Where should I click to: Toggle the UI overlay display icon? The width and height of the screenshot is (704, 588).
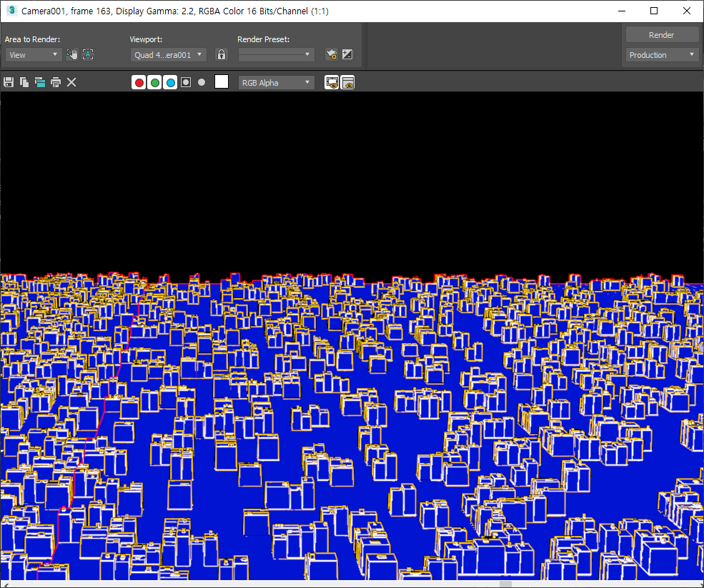click(x=332, y=83)
